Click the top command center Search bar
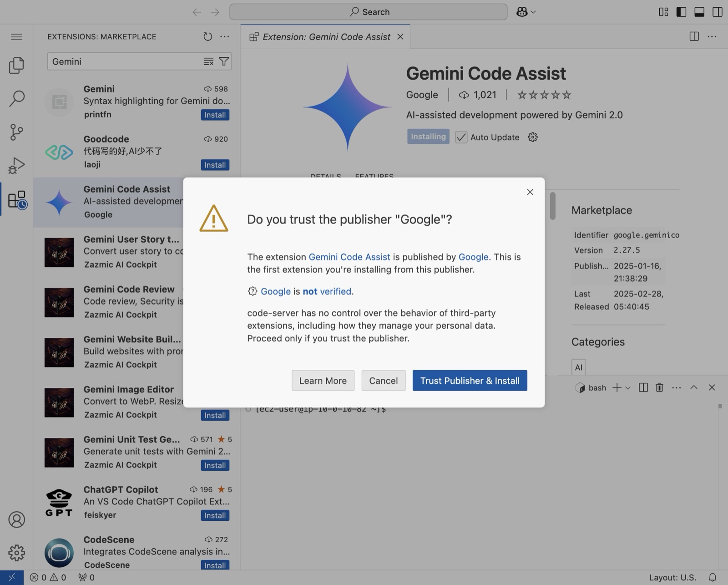This screenshot has width=728, height=585. point(369,12)
